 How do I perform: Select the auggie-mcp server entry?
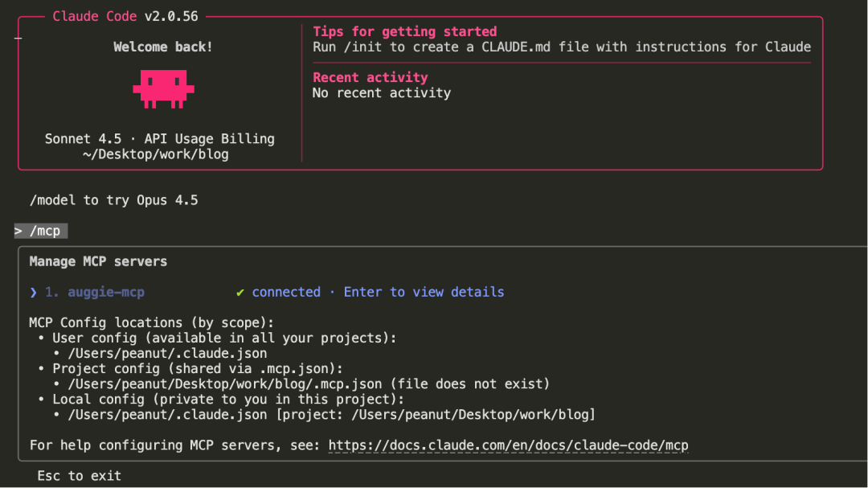[x=105, y=293]
